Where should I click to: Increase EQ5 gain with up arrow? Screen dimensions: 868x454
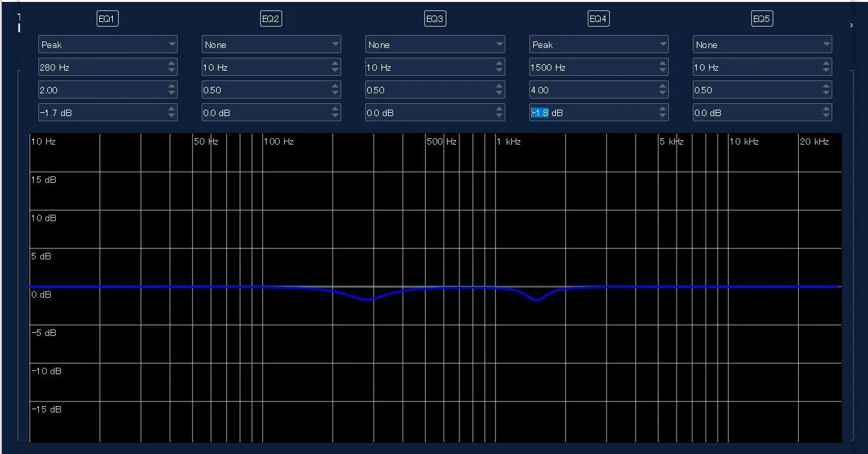point(826,109)
